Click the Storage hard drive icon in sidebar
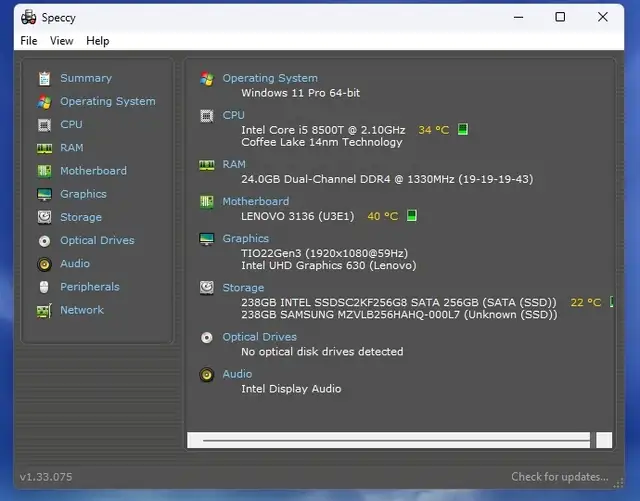 44,218
